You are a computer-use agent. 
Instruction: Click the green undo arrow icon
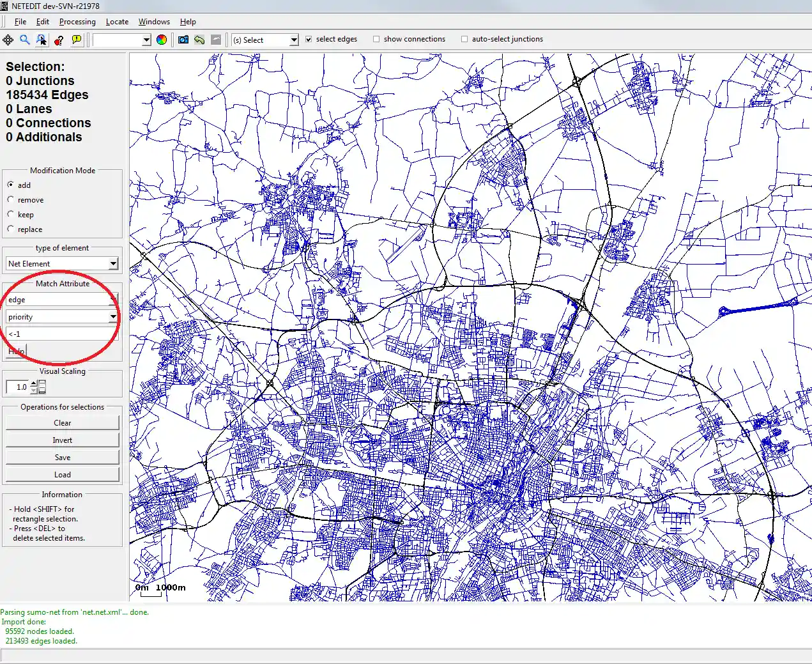(199, 40)
